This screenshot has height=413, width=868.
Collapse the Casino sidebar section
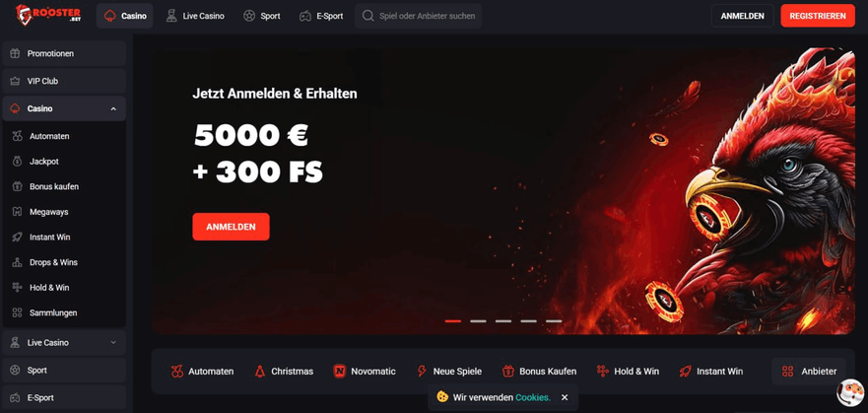(113, 109)
